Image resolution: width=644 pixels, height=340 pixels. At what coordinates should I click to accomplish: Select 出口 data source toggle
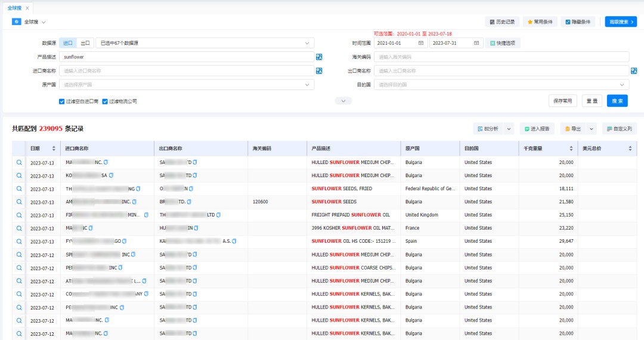85,43
